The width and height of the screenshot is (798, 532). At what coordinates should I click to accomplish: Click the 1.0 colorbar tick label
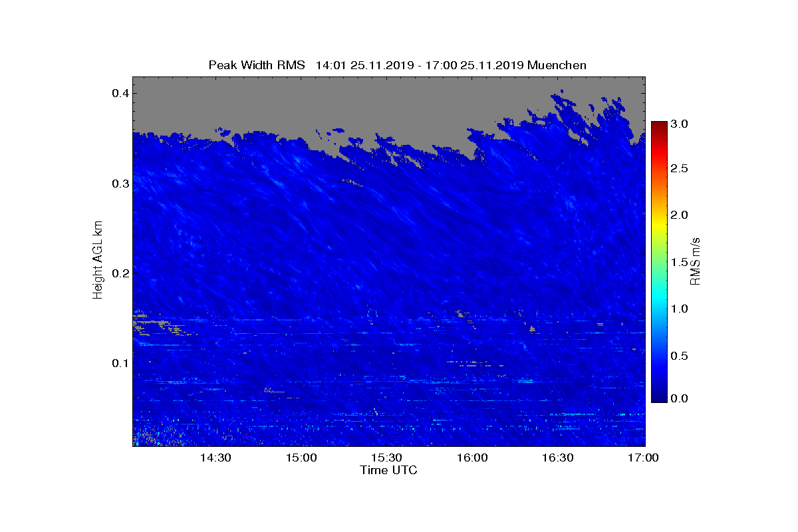(x=680, y=309)
